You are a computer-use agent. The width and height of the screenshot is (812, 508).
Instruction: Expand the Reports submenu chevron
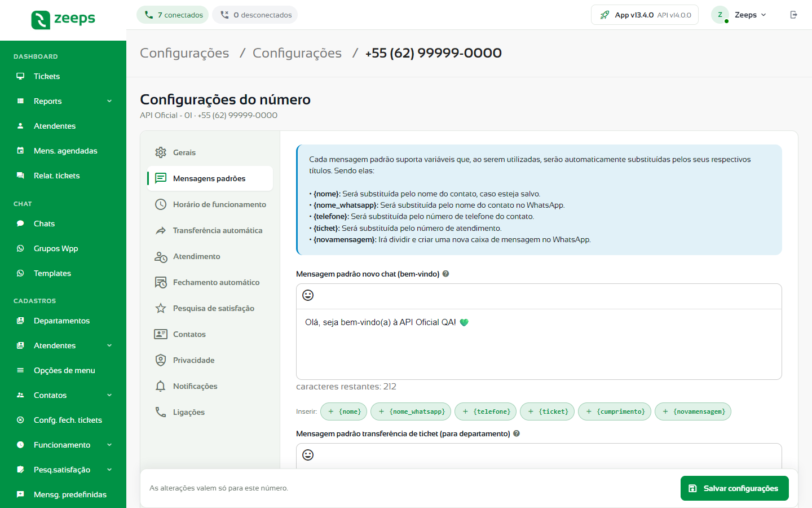(x=109, y=101)
